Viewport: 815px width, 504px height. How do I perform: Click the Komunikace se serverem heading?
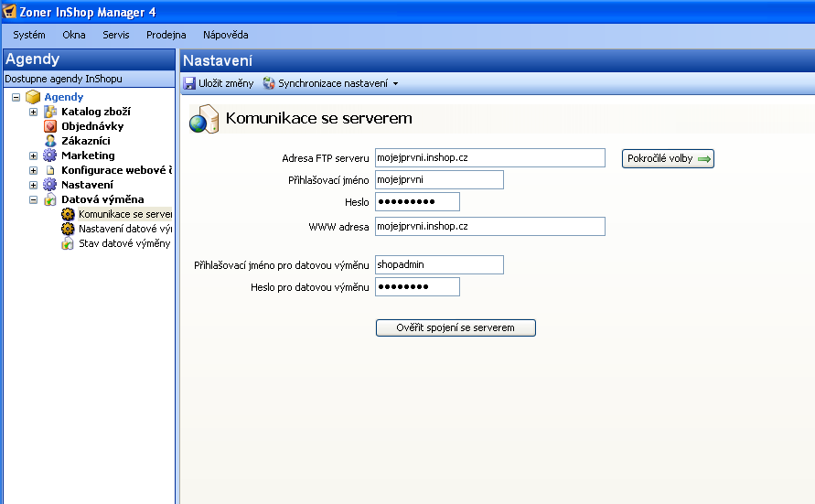tap(318, 119)
